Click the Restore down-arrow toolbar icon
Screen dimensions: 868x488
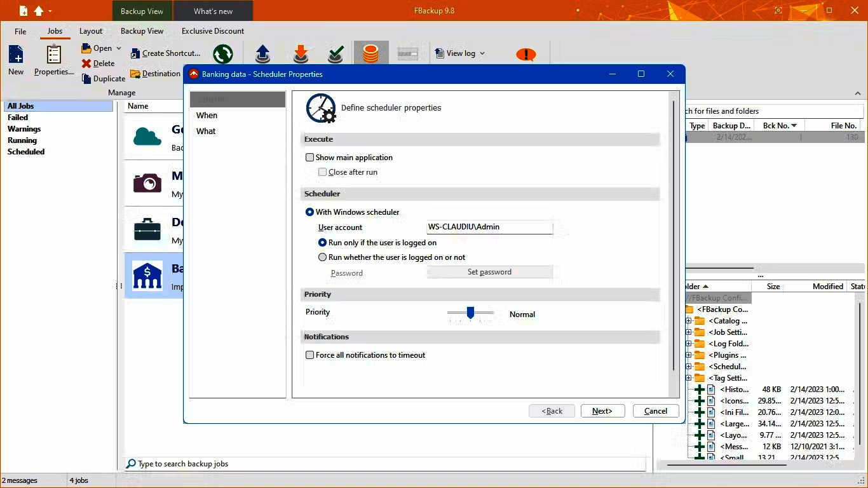(301, 54)
